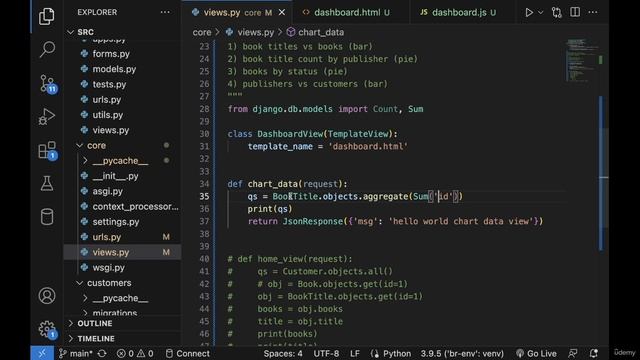The width and height of the screenshot is (640, 360).
Task: Click the core breadcrumb
Action: coord(202,32)
